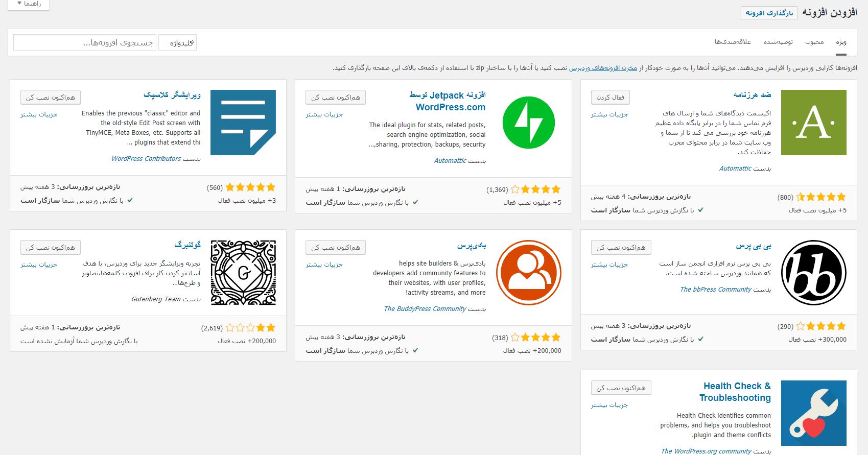Open The bbPress Community author link
The image size is (868, 455).
pos(716,289)
